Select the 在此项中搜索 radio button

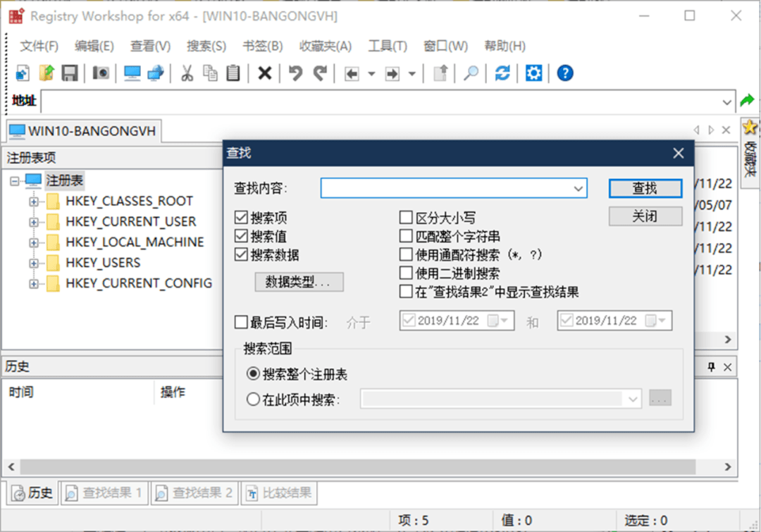254,400
